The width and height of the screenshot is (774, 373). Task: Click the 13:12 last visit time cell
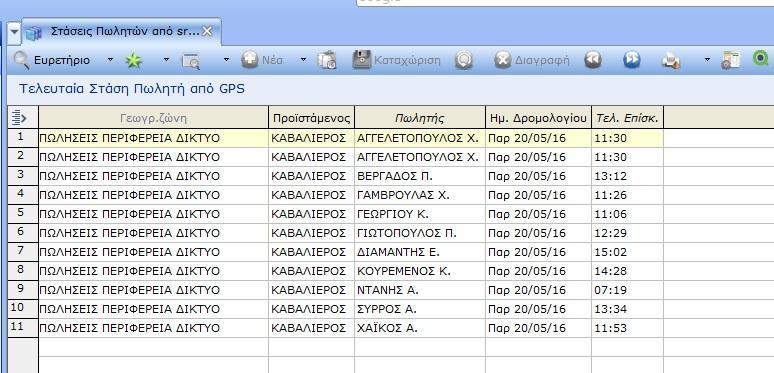(627, 176)
